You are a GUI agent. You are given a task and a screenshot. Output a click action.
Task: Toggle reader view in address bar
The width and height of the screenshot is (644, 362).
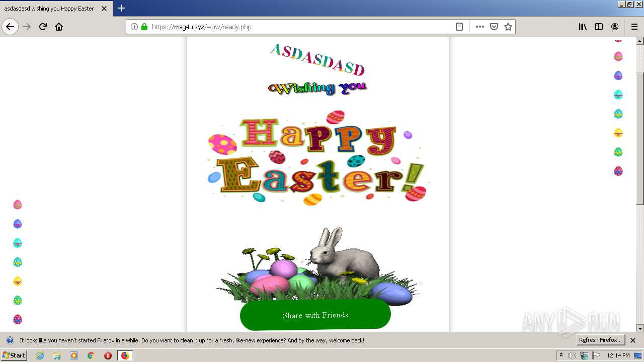pos(459,27)
